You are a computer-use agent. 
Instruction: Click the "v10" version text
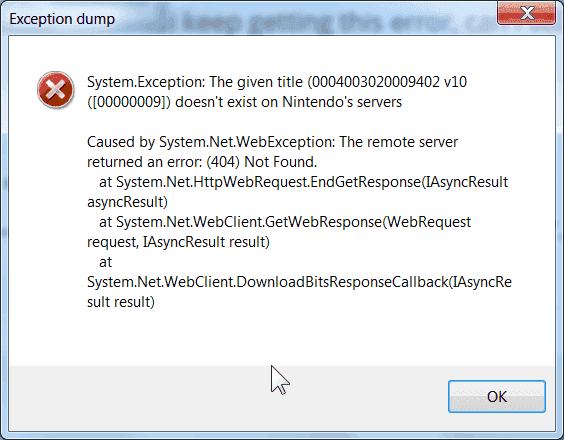click(x=455, y=82)
